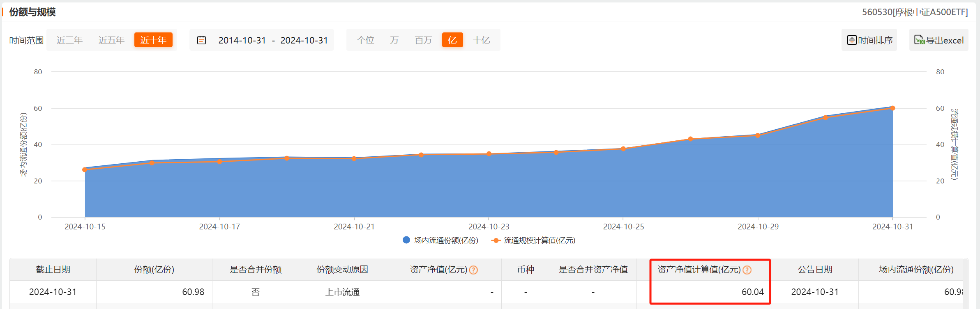
Task: Select the 近三年 time range
Action: click(69, 40)
